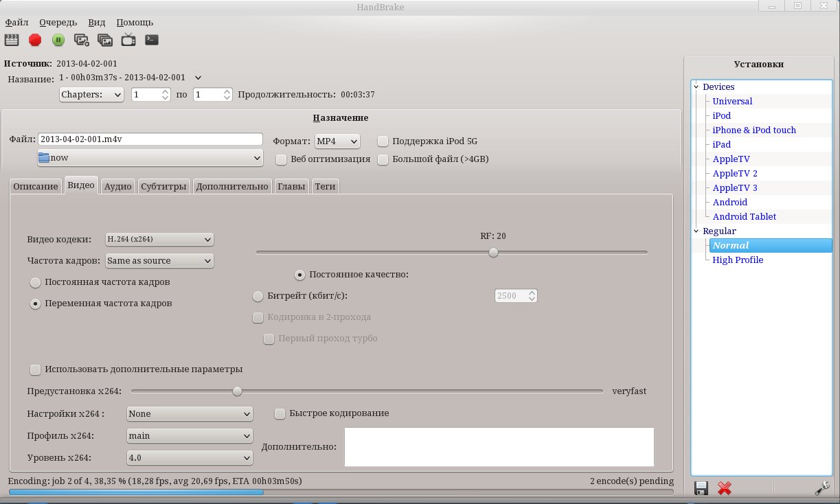840x504 pixels.
Task: Open the preview window TV icon
Action: (x=128, y=40)
